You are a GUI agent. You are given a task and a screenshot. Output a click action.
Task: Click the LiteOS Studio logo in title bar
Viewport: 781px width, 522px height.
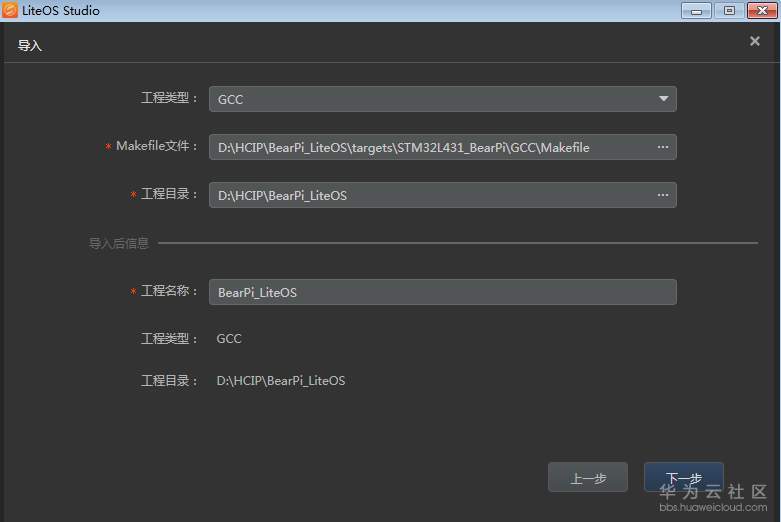[10, 10]
